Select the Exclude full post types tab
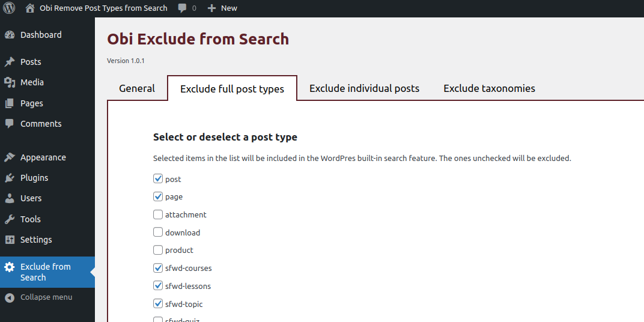 (232, 89)
